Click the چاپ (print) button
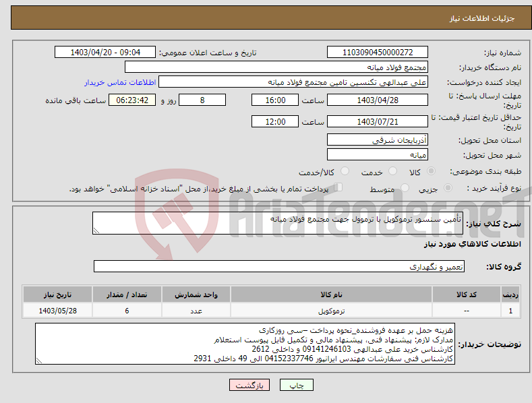 click(296, 385)
